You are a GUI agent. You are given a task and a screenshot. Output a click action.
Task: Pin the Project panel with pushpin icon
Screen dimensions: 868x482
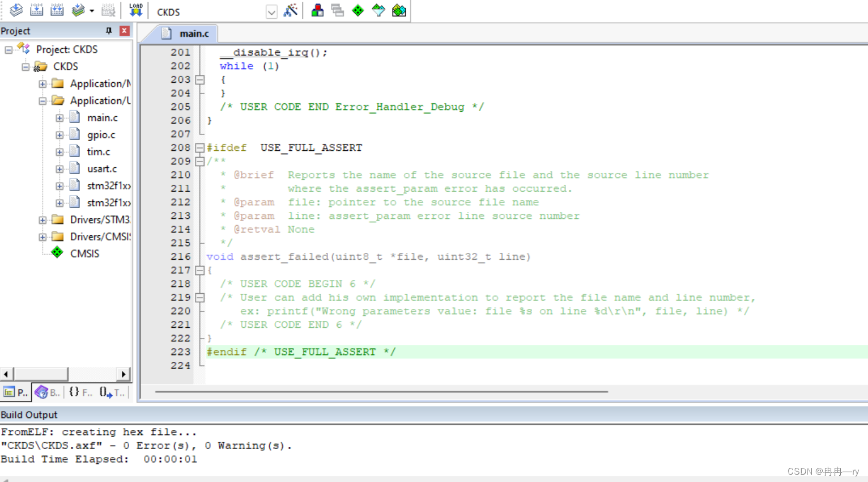pyautogui.click(x=109, y=31)
